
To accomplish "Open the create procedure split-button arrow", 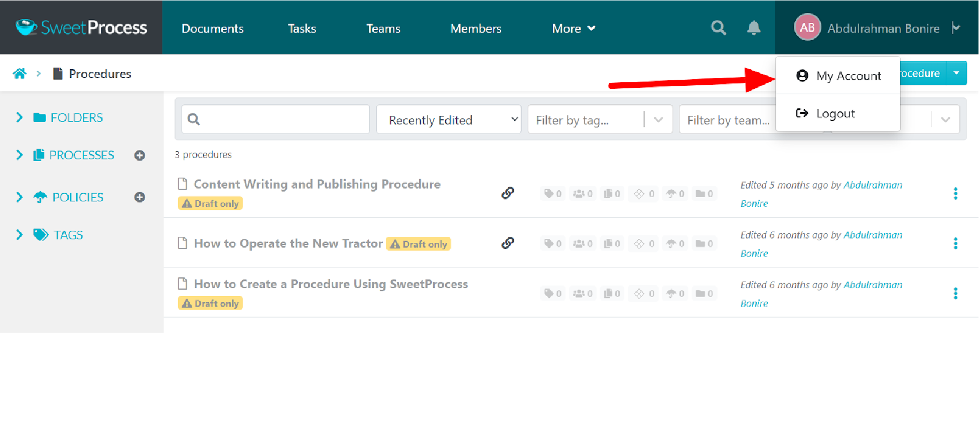I will (x=956, y=73).
